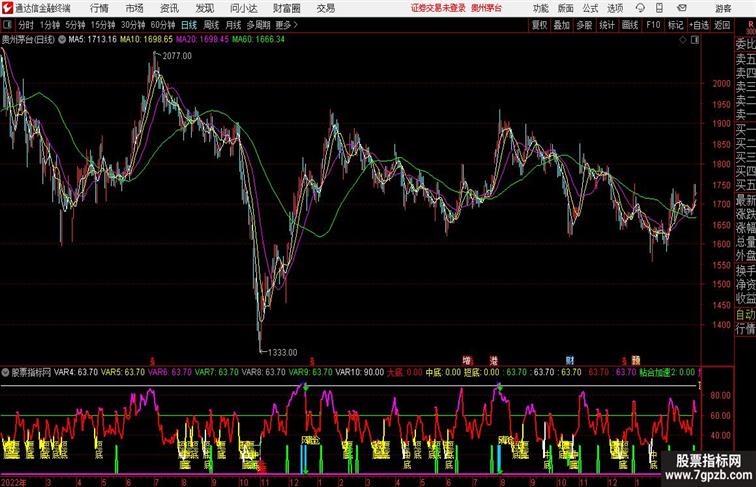Switch to 15分钟 chart period
The width and height of the screenshot is (756, 487).
coord(103,25)
